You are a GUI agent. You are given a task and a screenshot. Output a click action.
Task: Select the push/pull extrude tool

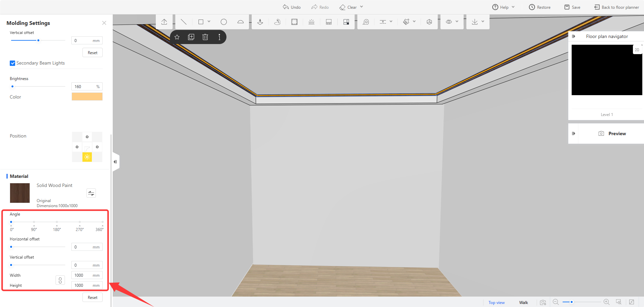tap(260, 22)
